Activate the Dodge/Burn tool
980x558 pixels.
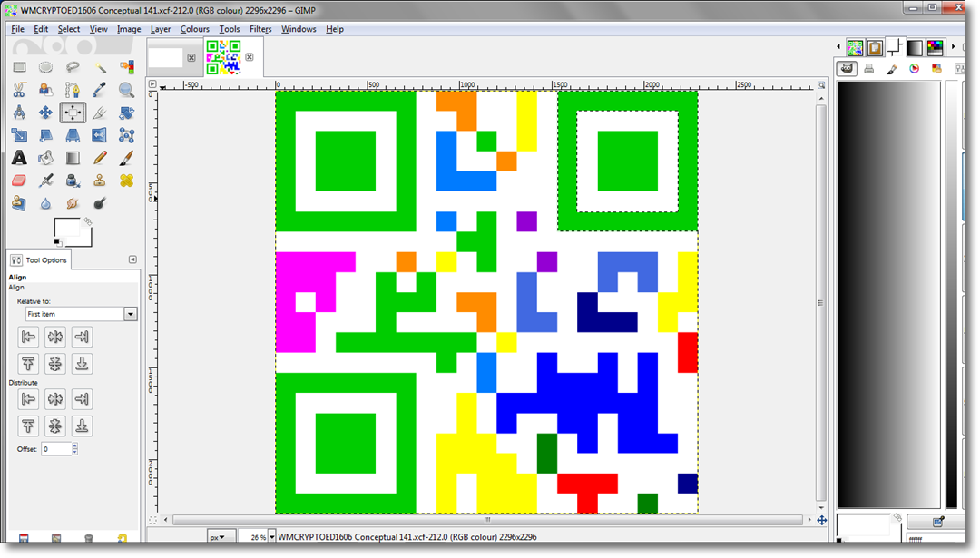(x=100, y=203)
